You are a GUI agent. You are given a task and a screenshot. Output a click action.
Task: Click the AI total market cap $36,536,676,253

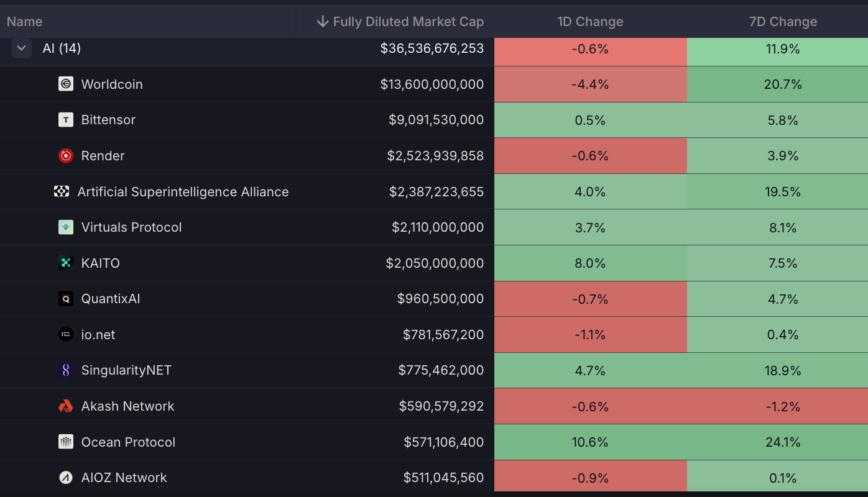click(432, 48)
